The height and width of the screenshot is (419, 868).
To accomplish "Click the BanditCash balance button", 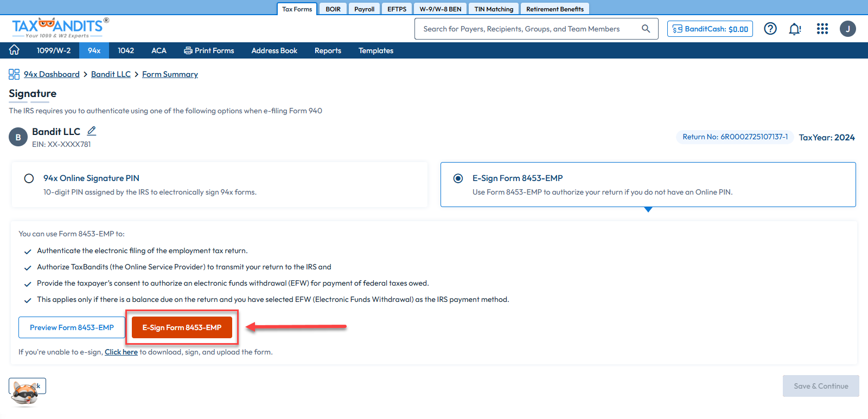I will [x=710, y=29].
